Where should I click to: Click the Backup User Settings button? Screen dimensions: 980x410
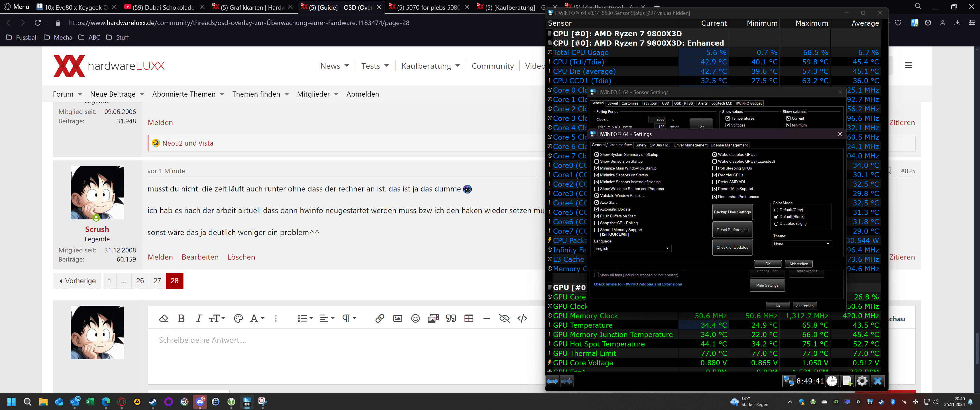(x=732, y=212)
